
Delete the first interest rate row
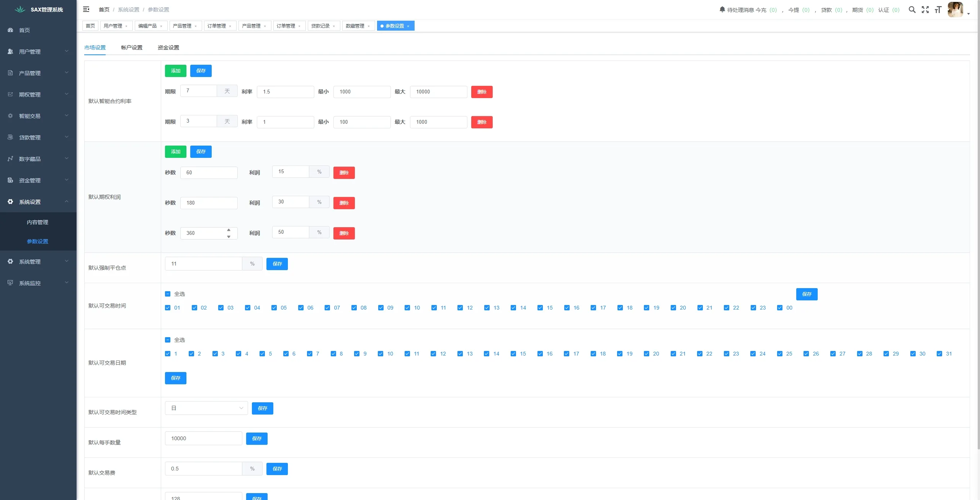coord(482,92)
